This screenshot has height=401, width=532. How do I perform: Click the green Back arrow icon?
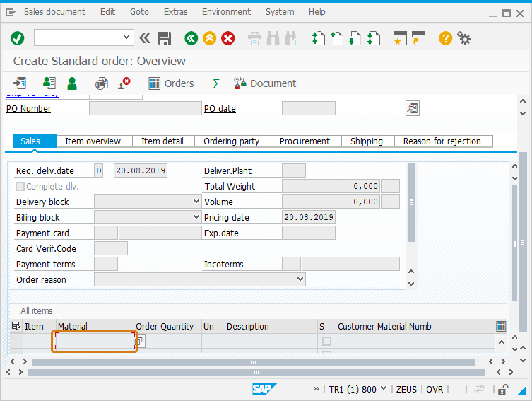pos(191,38)
